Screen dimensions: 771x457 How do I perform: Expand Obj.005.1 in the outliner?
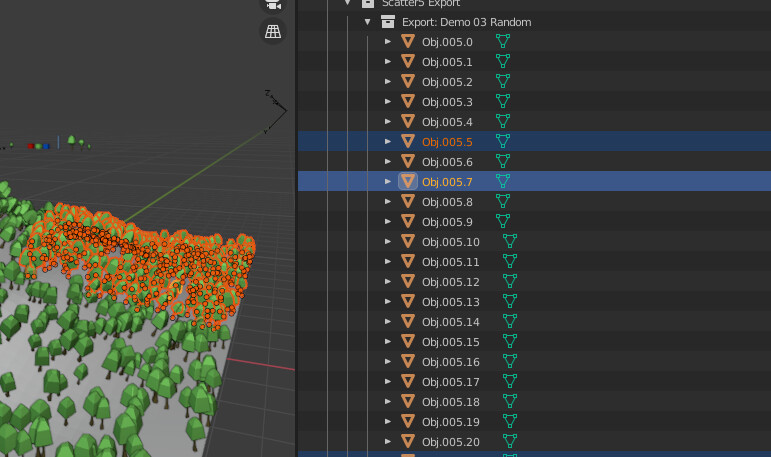388,61
